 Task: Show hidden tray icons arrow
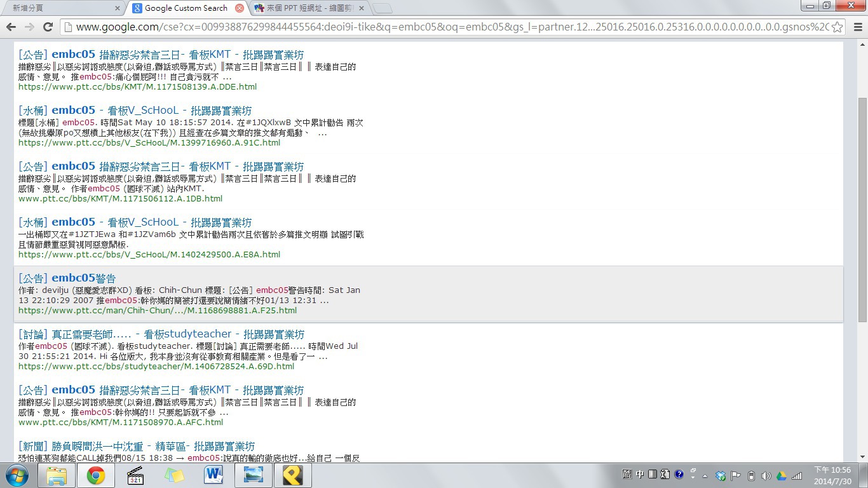coord(705,475)
